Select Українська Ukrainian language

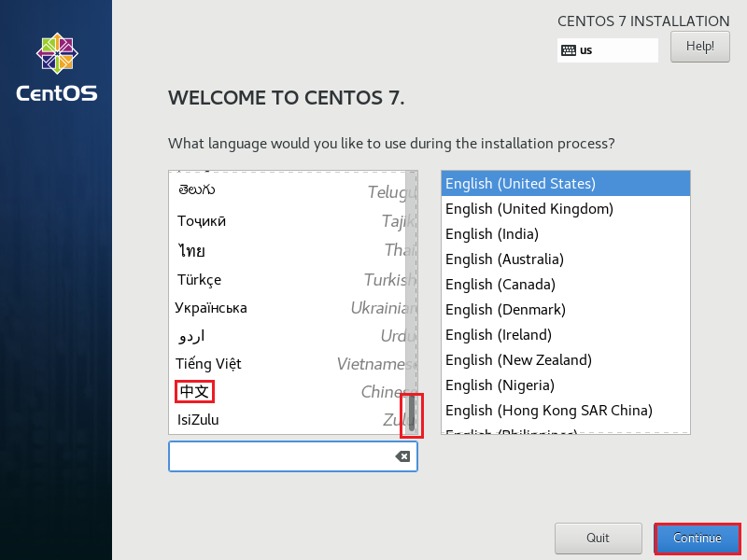click(292, 308)
